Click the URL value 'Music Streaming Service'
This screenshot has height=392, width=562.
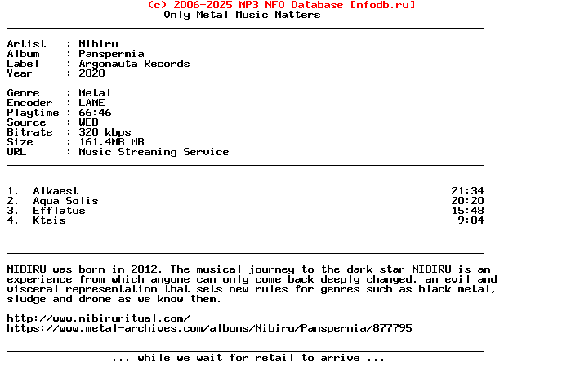(154, 152)
